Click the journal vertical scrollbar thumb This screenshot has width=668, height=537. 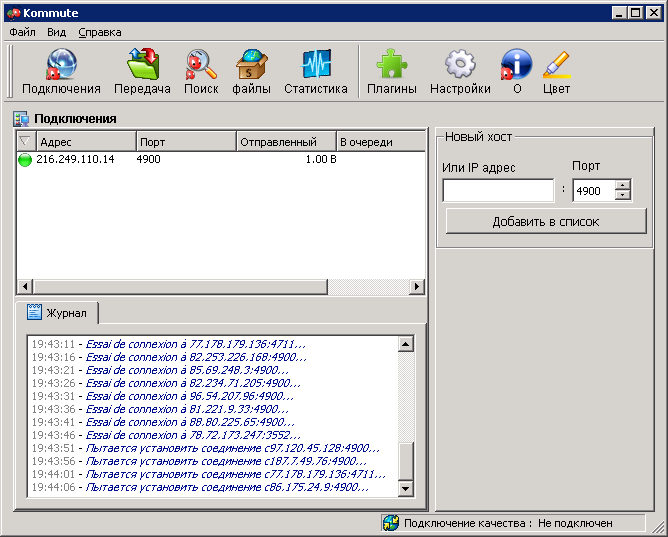pyautogui.click(x=406, y=462)
